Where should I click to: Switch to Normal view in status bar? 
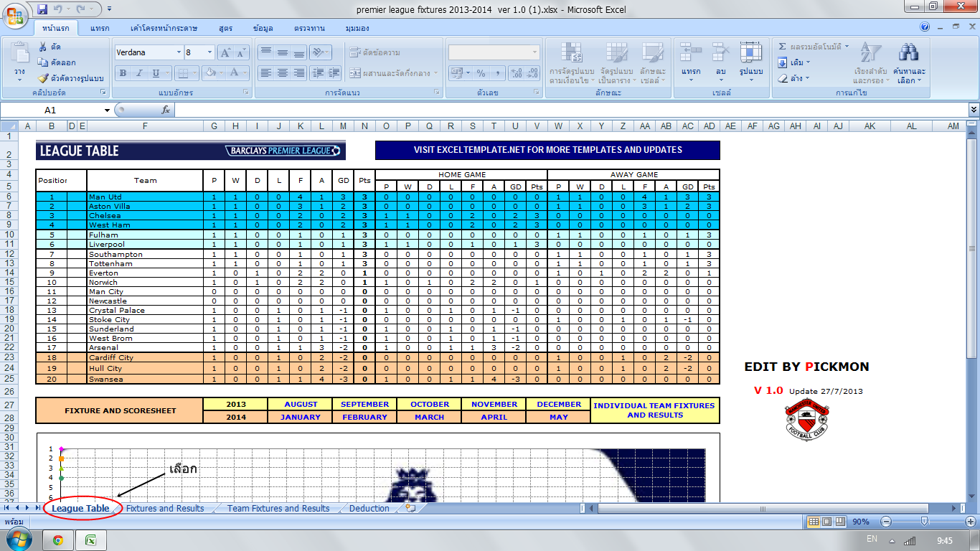[814, 522]
